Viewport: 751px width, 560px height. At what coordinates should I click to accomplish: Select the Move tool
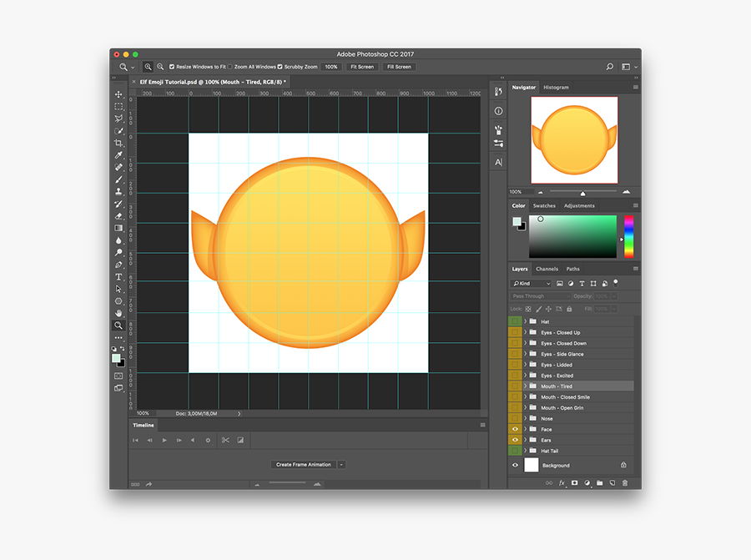pos(118,95)
